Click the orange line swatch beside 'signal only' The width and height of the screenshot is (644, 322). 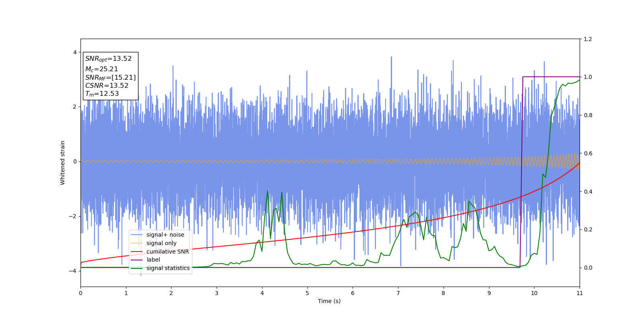point(137,243)
